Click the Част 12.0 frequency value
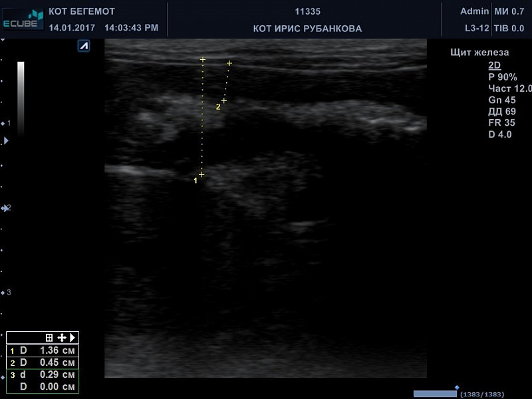 click(x=510, y=88)
